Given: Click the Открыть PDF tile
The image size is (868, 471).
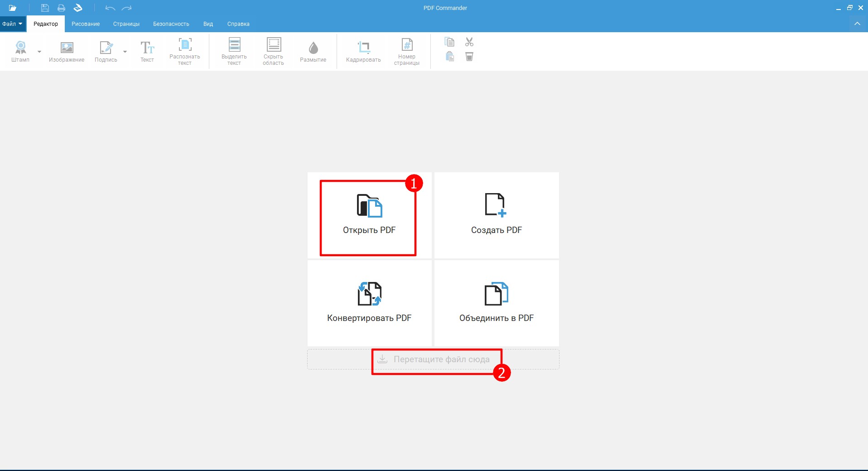Looking at the screenshot, I should pos(369,215).
